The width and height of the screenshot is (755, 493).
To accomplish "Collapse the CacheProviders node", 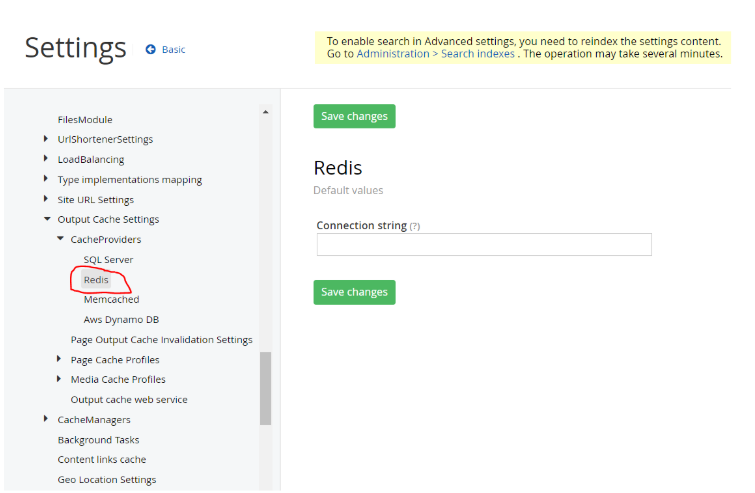I will (60, 239).
